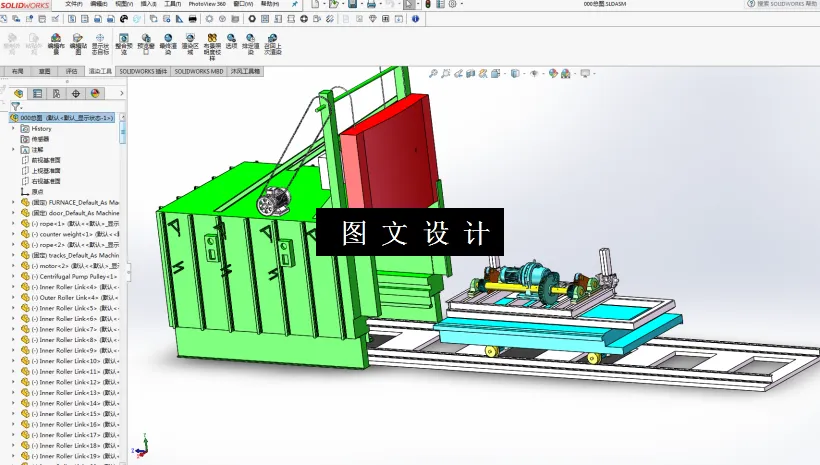Click the New document icon

(315, 4)
